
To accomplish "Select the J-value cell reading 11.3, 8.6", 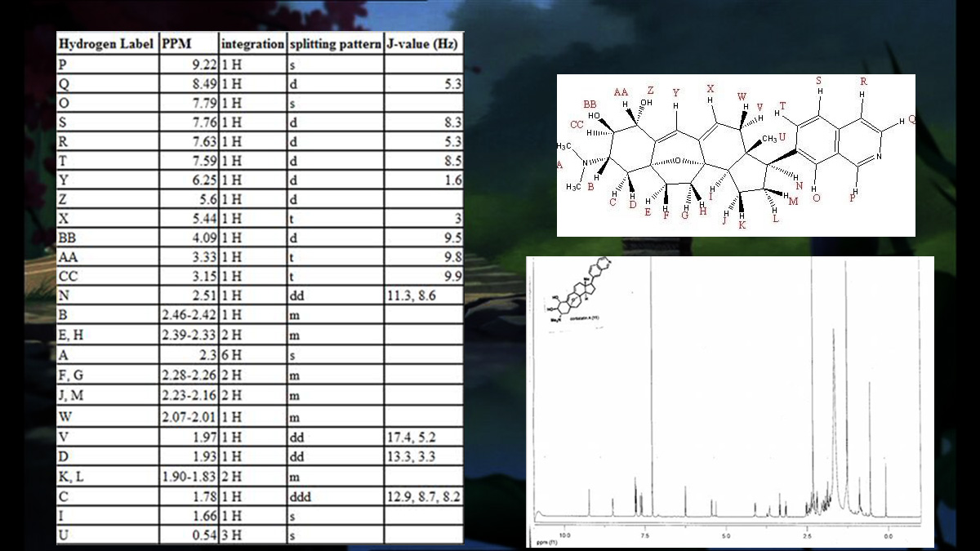I will pyautogui.click(x=423, y=296).
